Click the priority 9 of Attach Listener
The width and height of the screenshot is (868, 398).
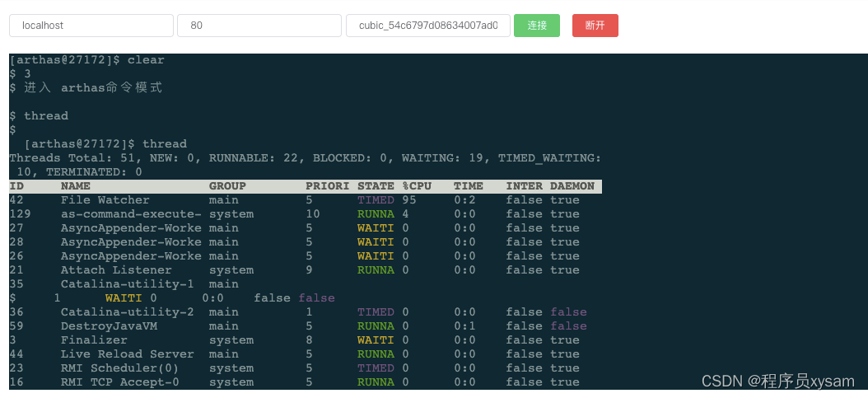coord(309,270)
